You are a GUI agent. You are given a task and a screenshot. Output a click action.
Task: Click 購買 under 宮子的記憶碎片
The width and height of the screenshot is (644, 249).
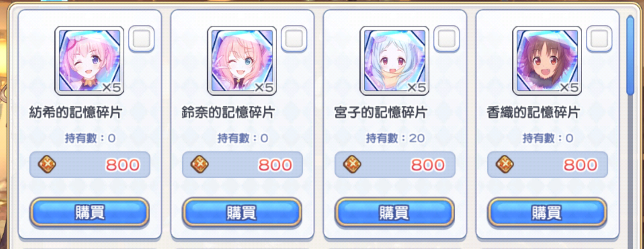(395, 212)
